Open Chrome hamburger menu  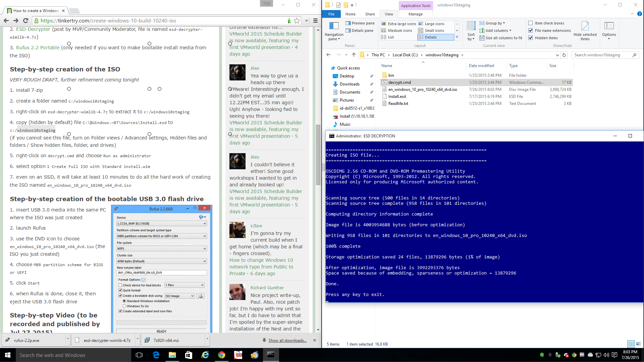click(x=315, y=21)
